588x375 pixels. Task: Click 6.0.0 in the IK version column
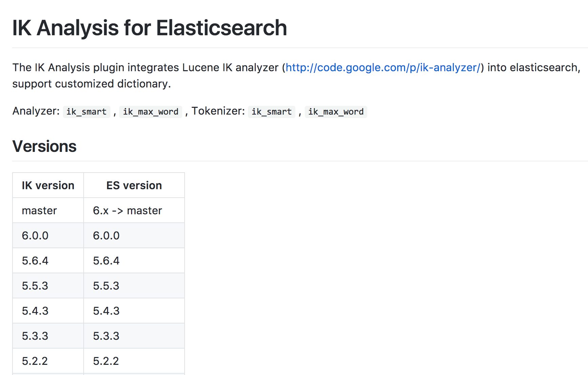coord(48,236)
